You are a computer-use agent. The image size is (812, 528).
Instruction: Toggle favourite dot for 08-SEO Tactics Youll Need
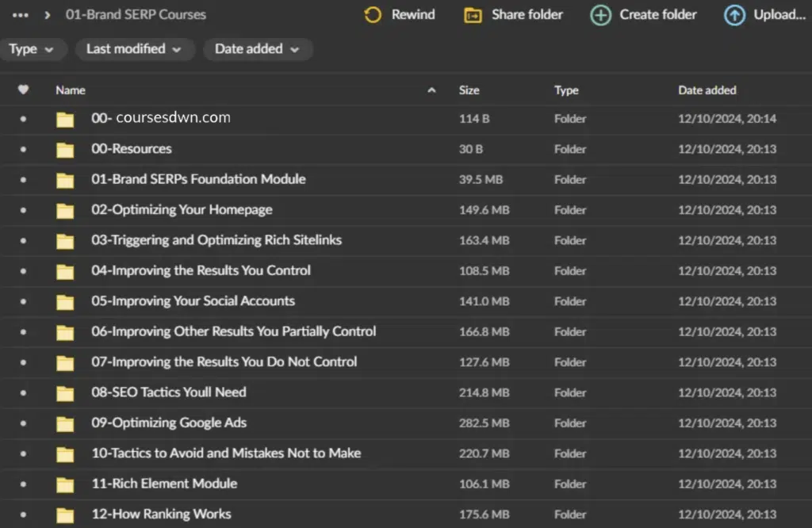point(23,392)
